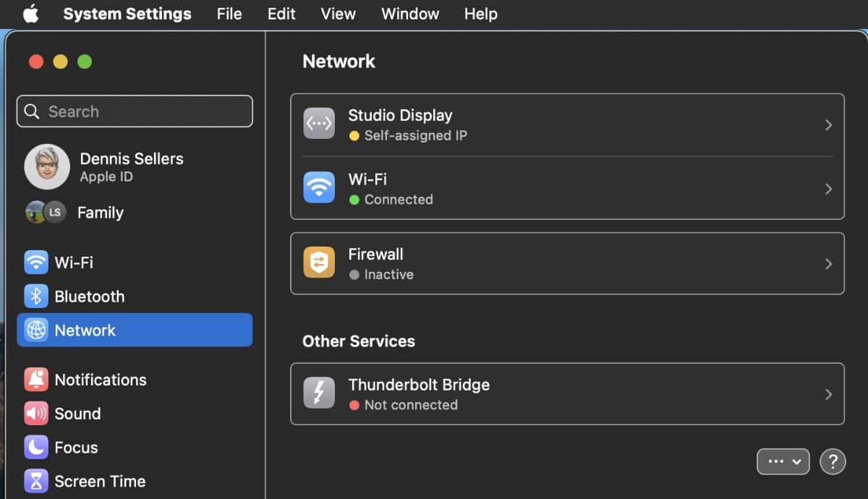Open the Apple menu
The height and width of the screenshot is (499, 868).
click(30, 14)
